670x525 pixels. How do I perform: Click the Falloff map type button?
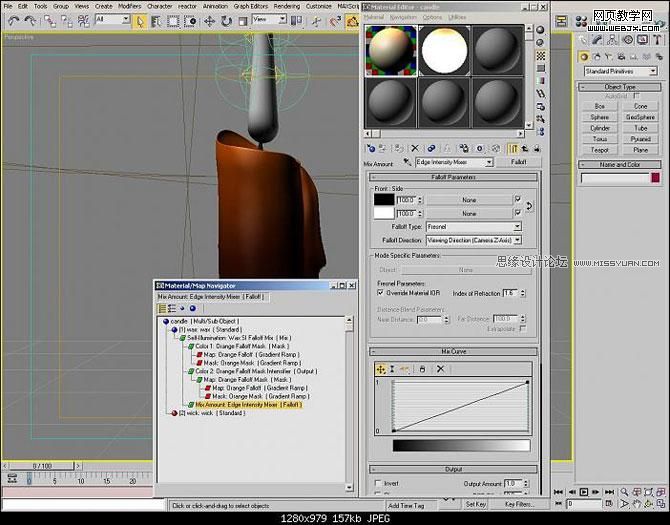[x=518, y=162]
